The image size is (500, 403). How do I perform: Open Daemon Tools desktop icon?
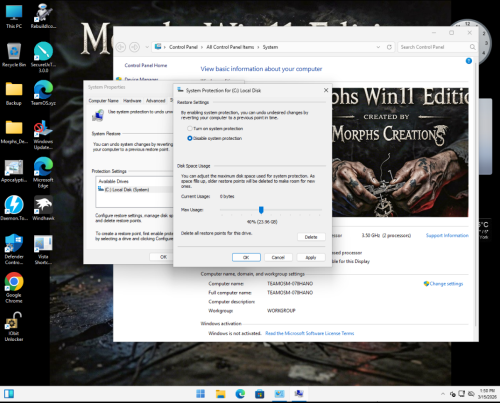point(14,208)
